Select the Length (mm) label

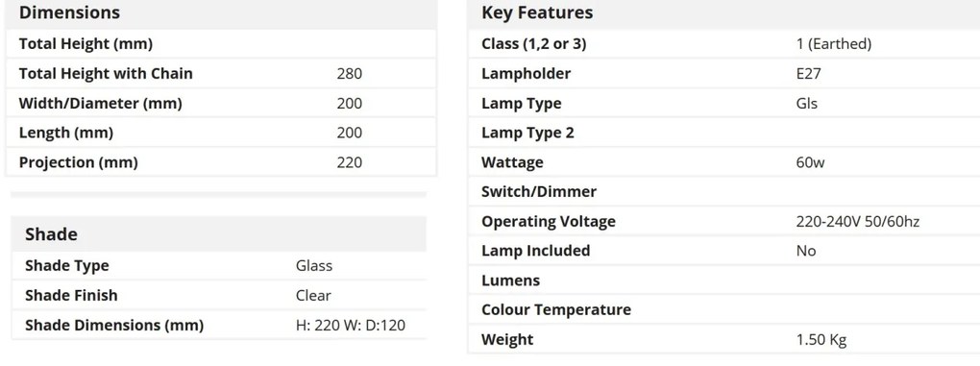[x=66, y=133]
